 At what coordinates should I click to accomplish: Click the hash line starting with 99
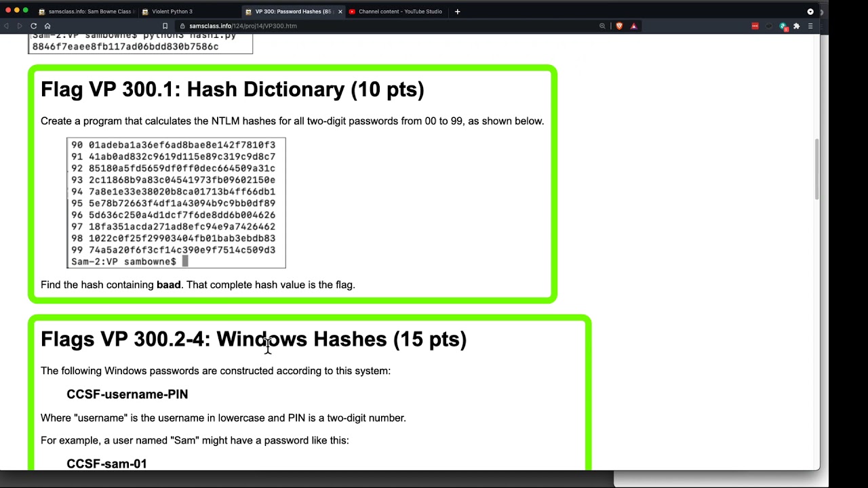tap(173, 250)
